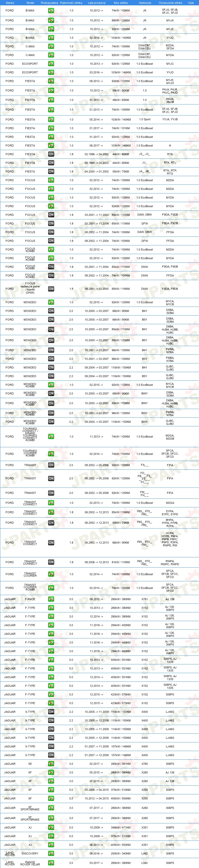The width and height of the screenshot is (199, 868).
Task: Click the '08.2001 -> 03.2005' production years cell
Action: (97, 289)
